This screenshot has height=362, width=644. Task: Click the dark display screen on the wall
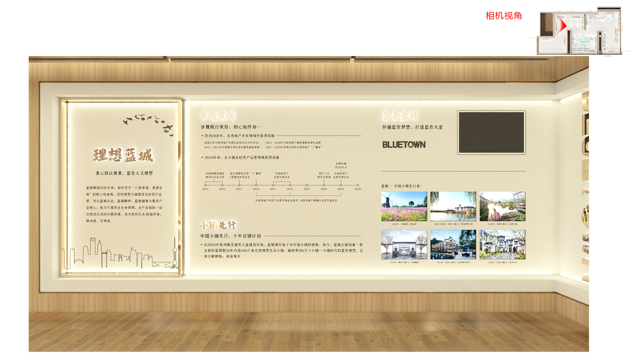coord(491,132)
